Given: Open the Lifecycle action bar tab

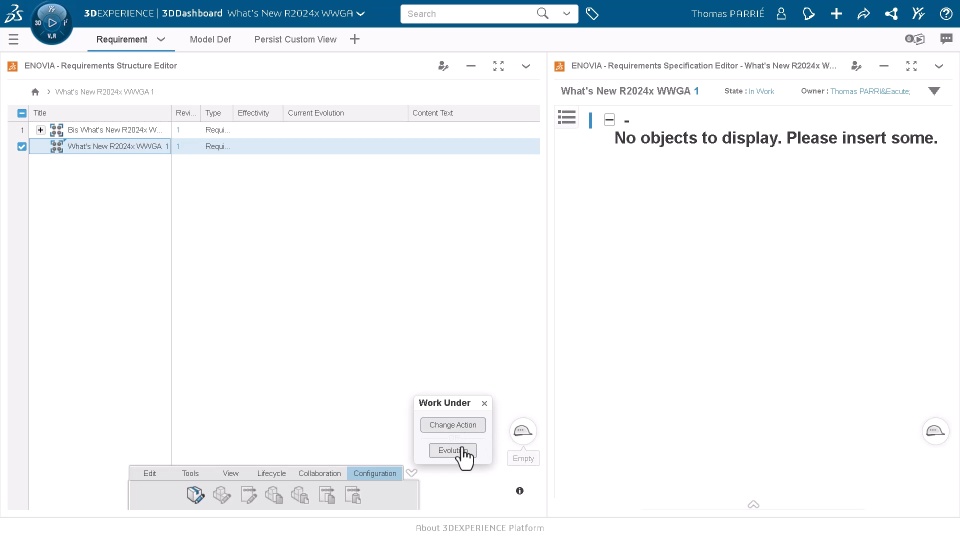Looking at the screenshot, I should pos(271,473).
